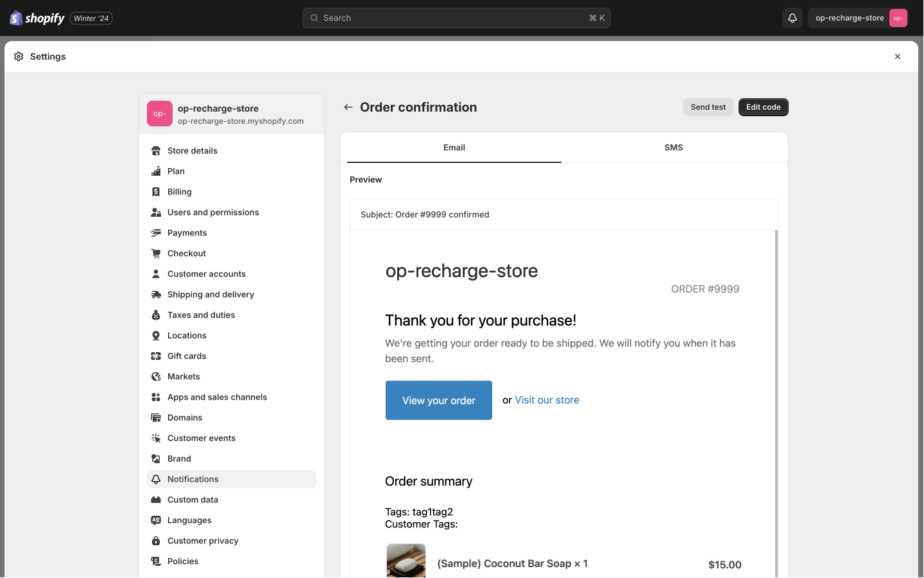
Task: Click the Customer events sparkle icon
Action: pos(156,438)
